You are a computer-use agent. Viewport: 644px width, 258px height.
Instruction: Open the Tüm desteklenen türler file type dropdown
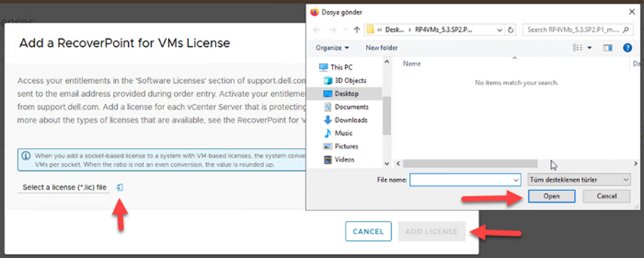click(579, 180)
